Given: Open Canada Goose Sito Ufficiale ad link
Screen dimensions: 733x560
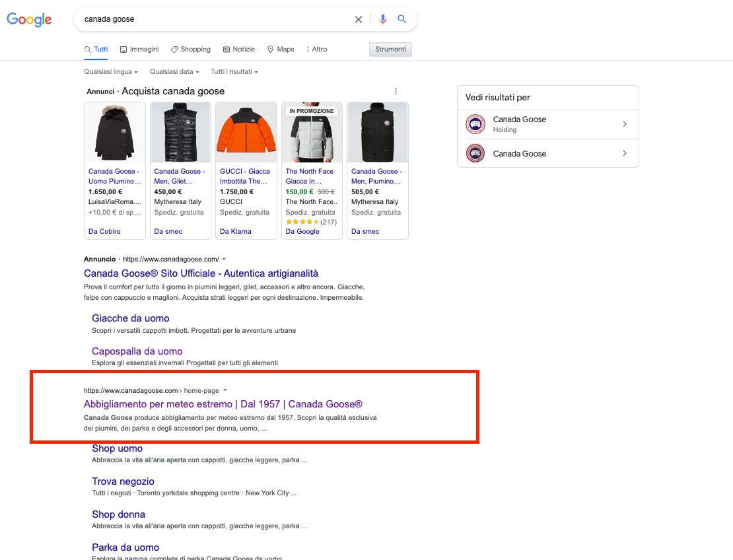Looking at the screenshot, I should coord(201,273).
